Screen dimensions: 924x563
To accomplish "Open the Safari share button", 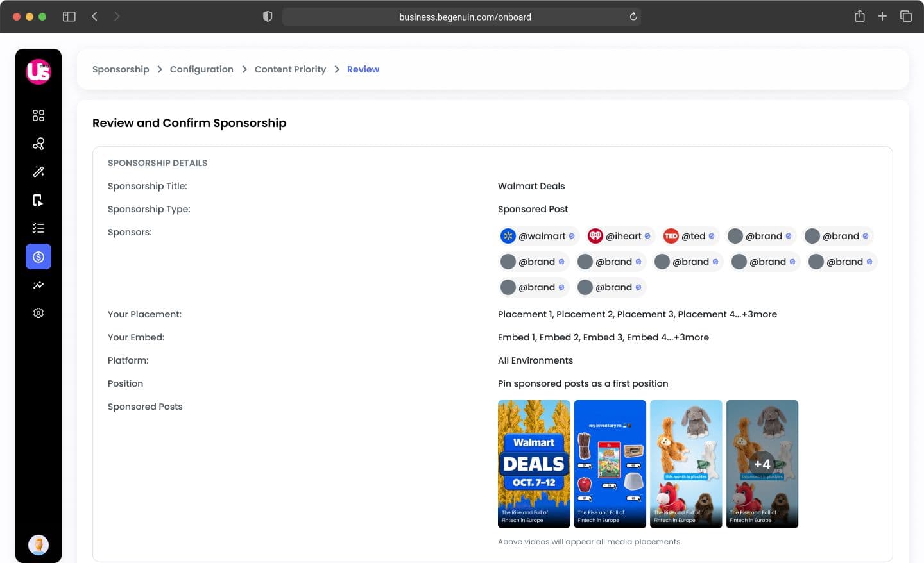I will [x=860, y=16].
